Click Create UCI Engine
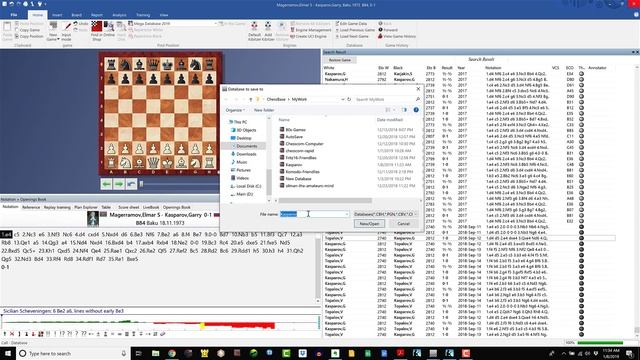Screen dimensions: 640x360 click(309, 36)
